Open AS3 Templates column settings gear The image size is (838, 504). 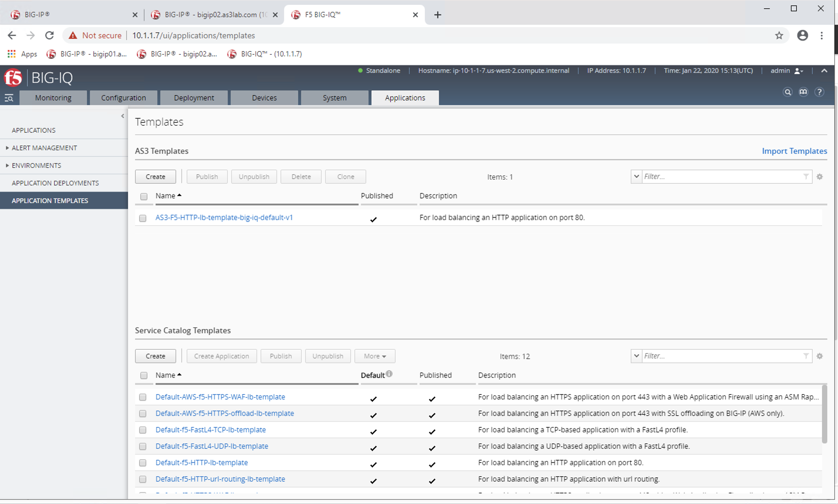820,177
